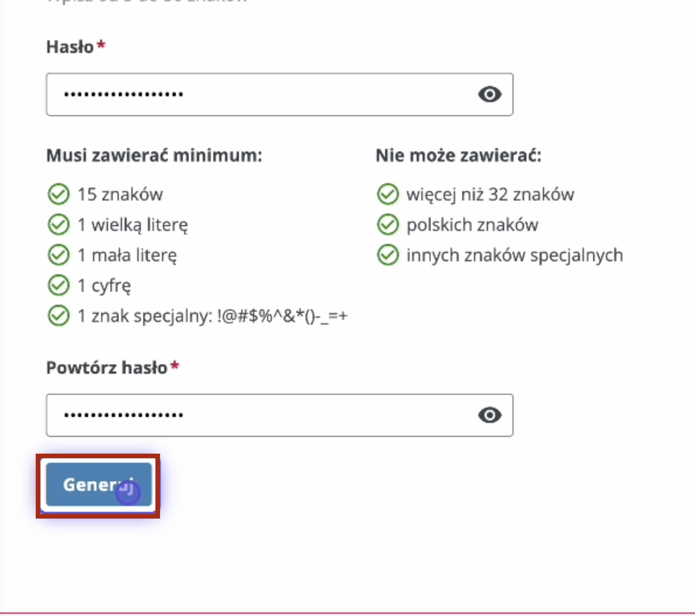Viewport: 695px width, 616px height.
Task: Click the "Musi zawierać minimum:" heading
Action: pyautogui.click(x=154, y=155)
